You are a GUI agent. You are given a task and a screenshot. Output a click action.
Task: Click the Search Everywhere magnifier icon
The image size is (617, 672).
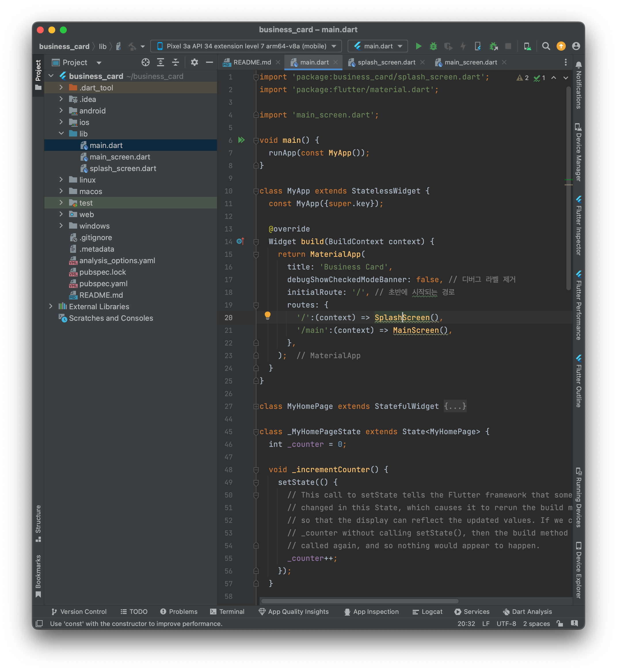click(x=546, y=46)
